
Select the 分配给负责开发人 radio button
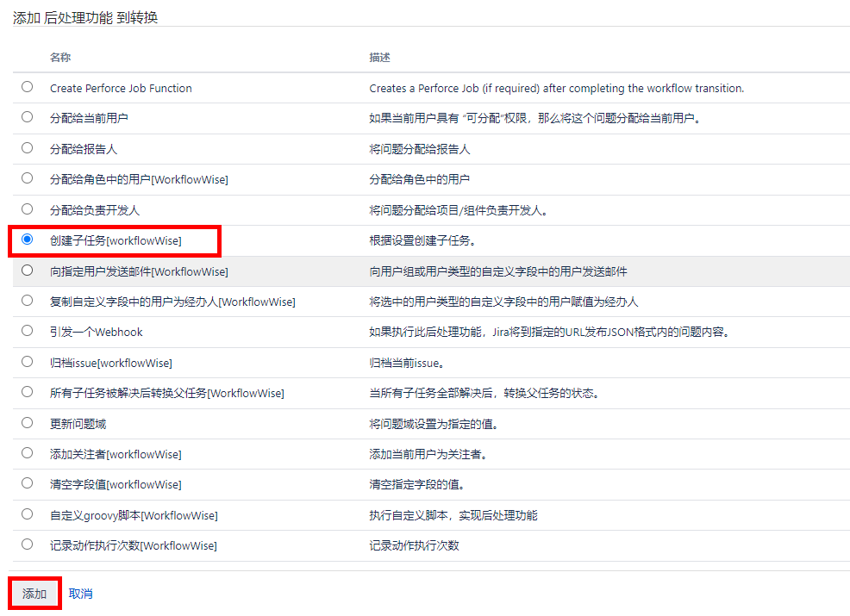tap(28, 209)
